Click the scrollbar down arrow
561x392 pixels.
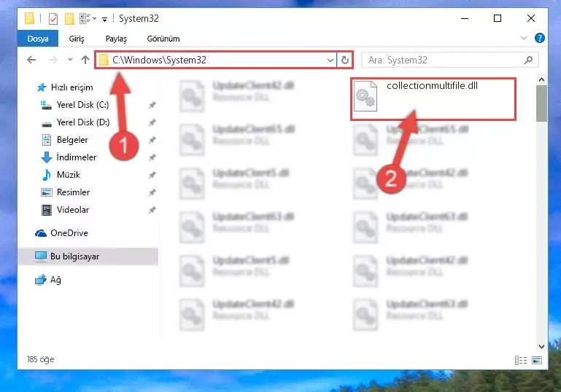(x=542, y=347)
